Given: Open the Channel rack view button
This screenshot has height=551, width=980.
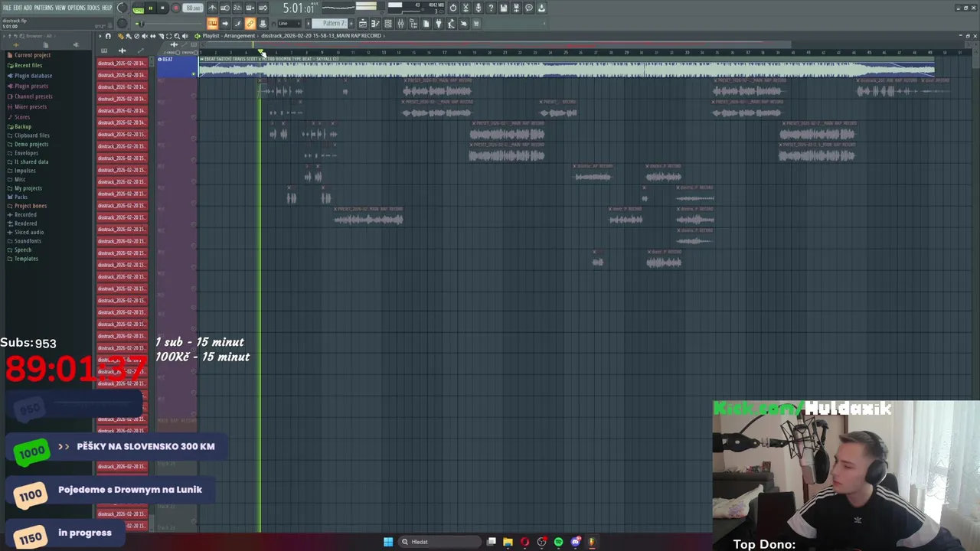Looking at the screenshot, I should coord(388,24).
